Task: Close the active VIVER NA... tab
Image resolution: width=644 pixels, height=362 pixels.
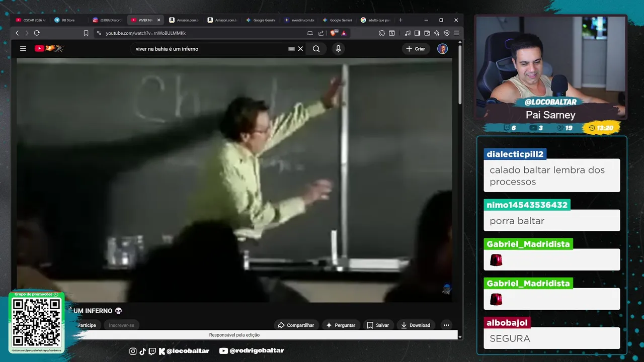Action: (159, 20)
